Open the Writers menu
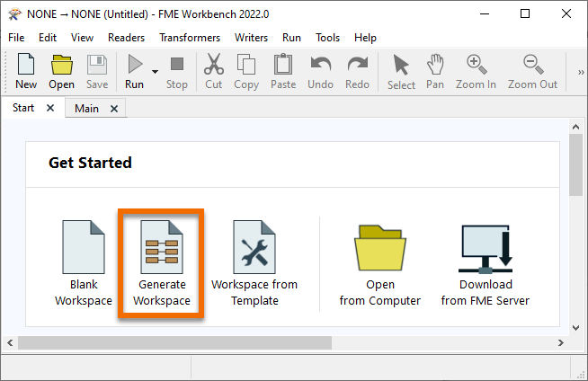 tap(251, 38)
